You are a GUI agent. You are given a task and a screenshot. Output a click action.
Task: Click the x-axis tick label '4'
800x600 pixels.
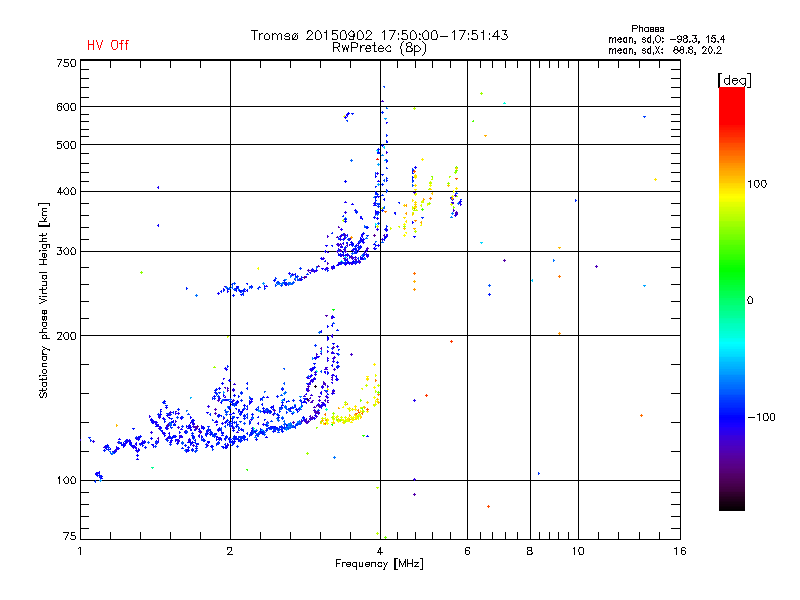380,551
